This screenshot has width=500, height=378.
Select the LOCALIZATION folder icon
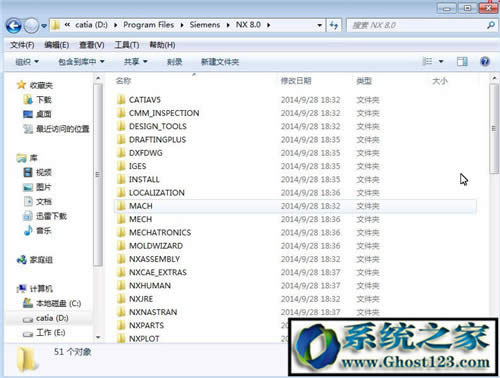(x=121, y=192)
